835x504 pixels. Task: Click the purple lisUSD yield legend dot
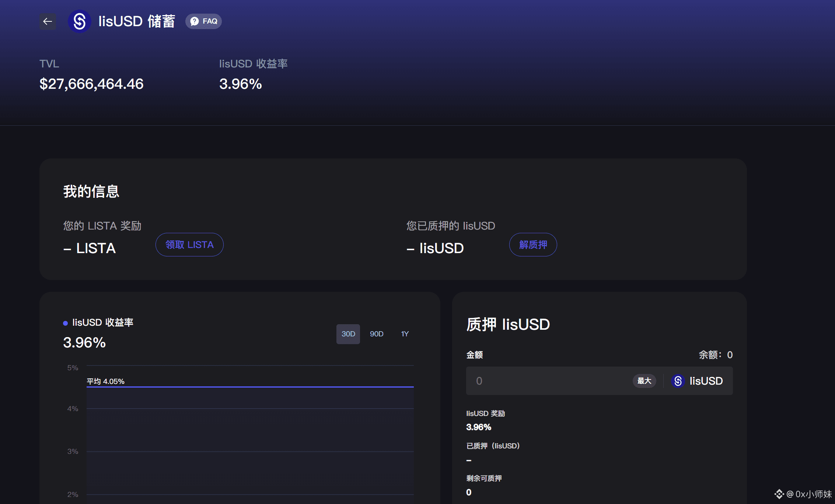click(x=65, y=323)
